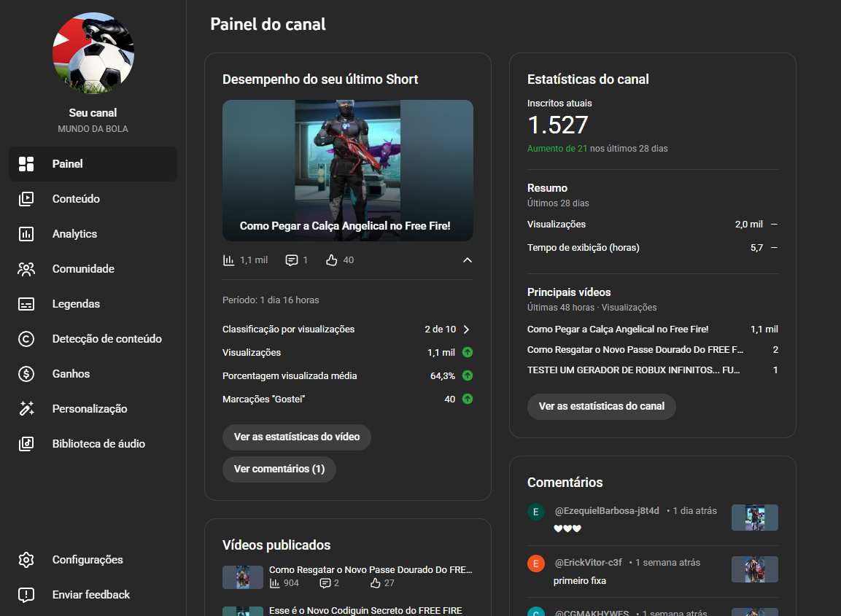Click the views chart icon under Short thumbnail
Image resolution: width=841 pixels, height=616 pixels.
pos(228,260)
